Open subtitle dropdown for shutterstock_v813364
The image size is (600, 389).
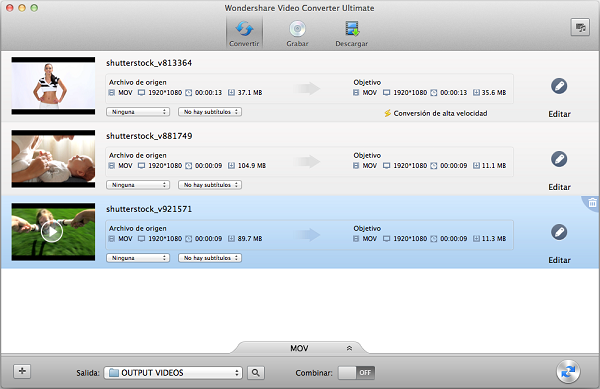pos(210,112)
